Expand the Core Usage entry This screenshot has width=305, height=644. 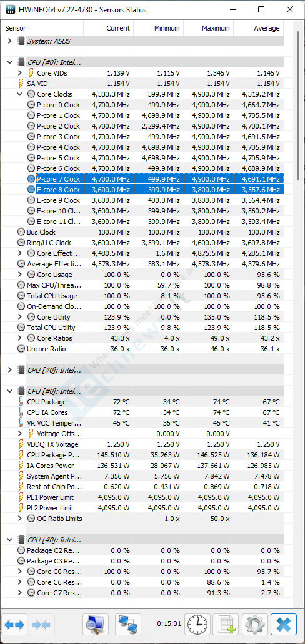pos(20,275)
